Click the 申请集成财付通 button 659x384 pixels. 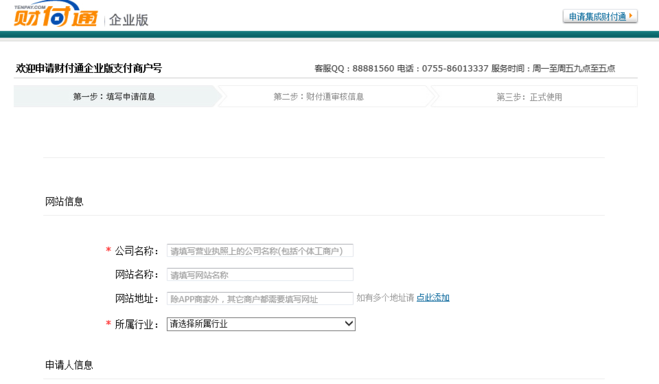[600, 16]
